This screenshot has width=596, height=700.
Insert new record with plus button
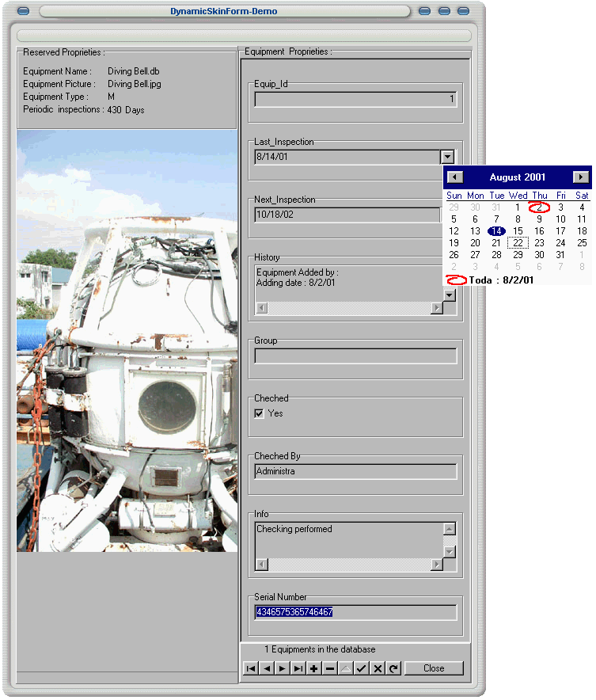pyautogui.click(x=314, y=669)
